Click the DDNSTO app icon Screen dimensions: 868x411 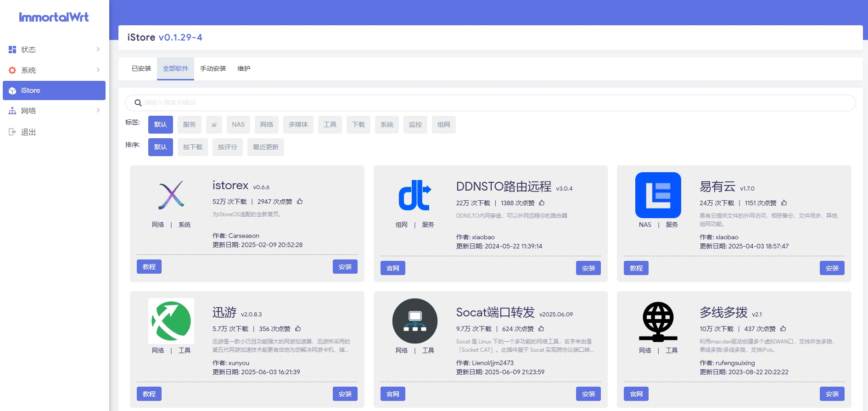click(415, 195)
